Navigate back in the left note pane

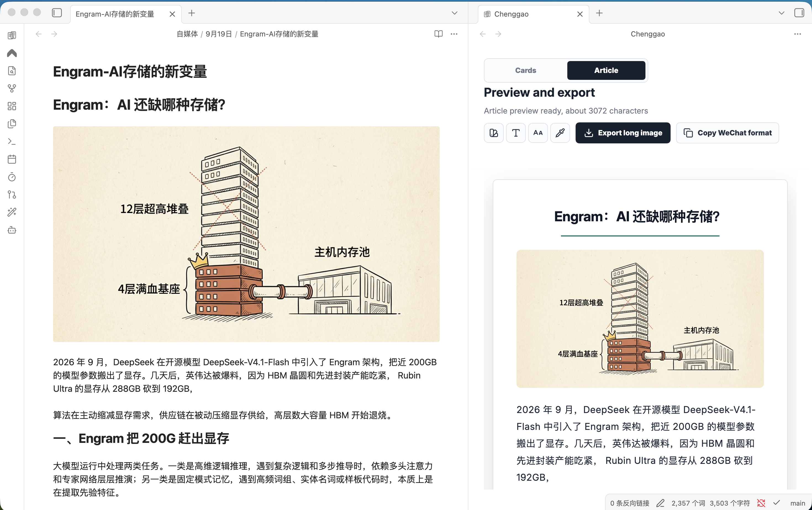point(39,34)
